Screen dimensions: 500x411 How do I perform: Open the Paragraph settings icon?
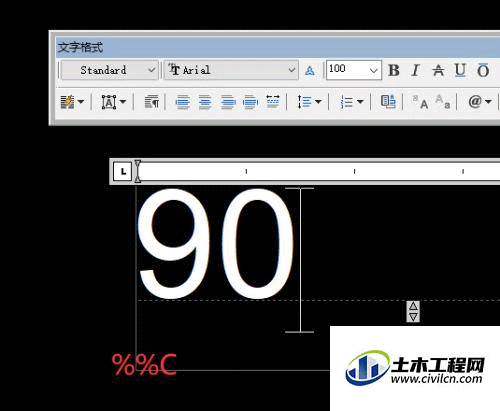(152, 102)
